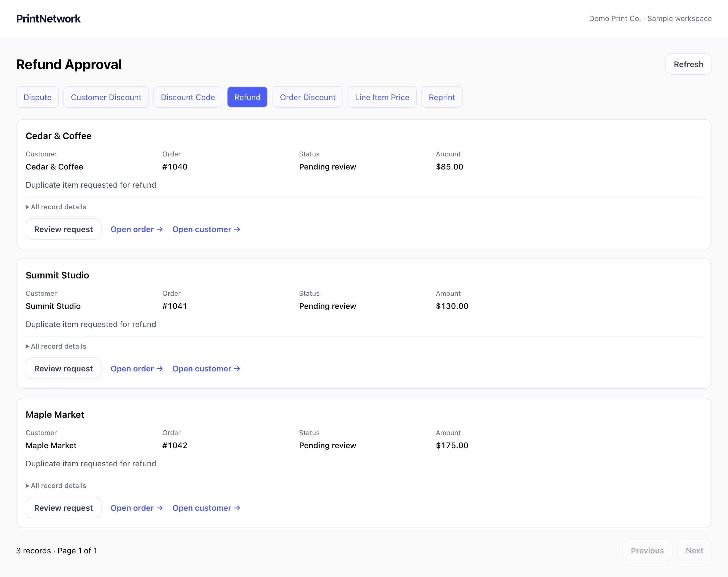
Task: Open Line Item Price tab
Action: pos(382,97)
